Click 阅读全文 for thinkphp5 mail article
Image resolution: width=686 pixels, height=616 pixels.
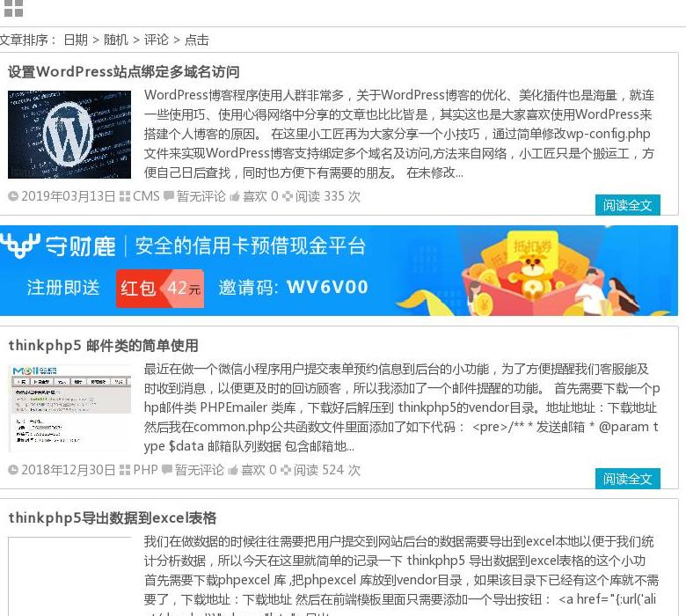coord(627,479)
